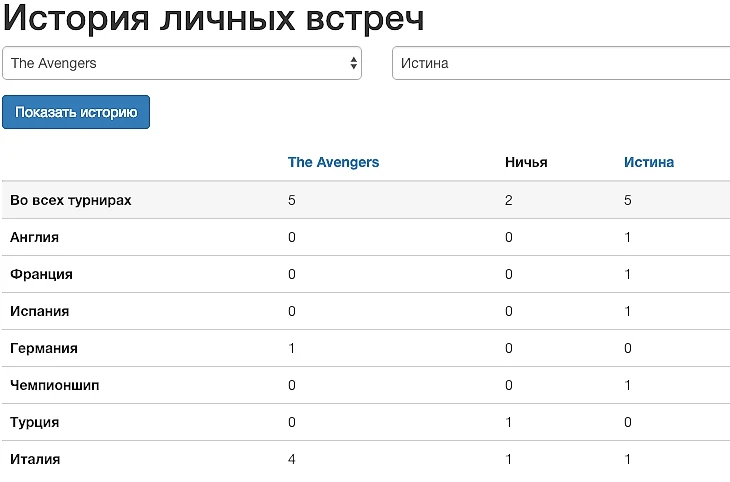Click the История личных встреч heading
Viewport: 730px width, 482px height.
click(x=213, y=19)
